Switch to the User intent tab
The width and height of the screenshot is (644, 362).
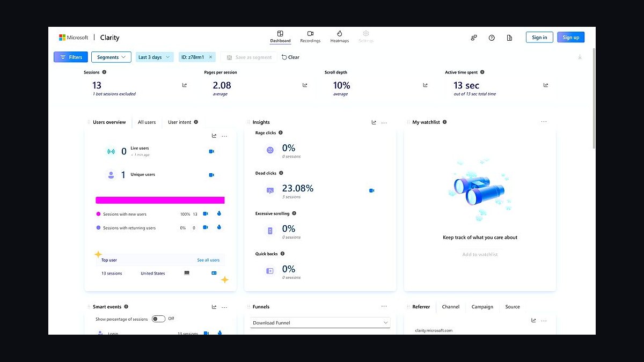[x=179, y=122]
